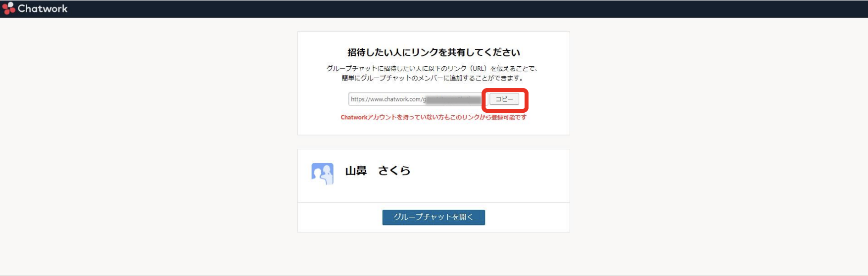Screen dimensions: 868x276
Task: Click the given name さくら
Action: (x=394, y=171)
